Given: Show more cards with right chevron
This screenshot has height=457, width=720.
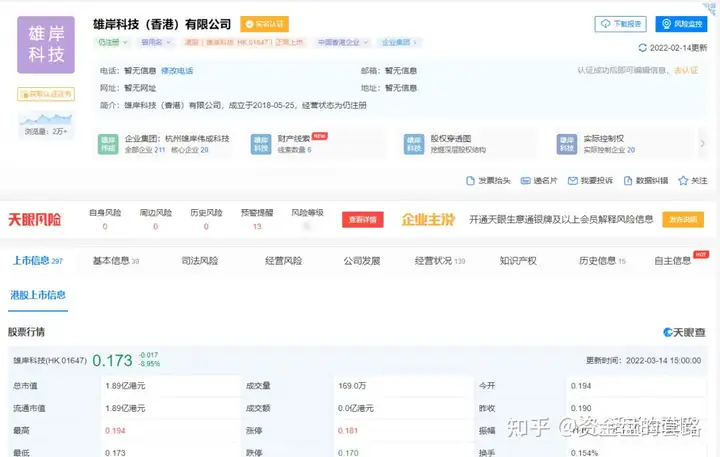Looking at the screenshot, I should click(x=703, y=144).
